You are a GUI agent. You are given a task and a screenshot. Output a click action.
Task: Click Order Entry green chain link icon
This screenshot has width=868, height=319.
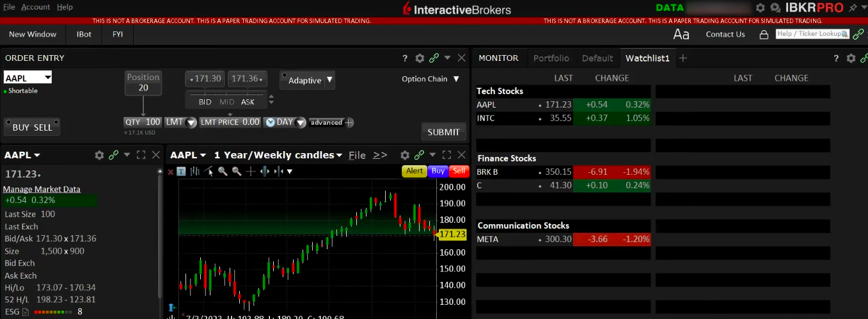[x=434, y=58]
